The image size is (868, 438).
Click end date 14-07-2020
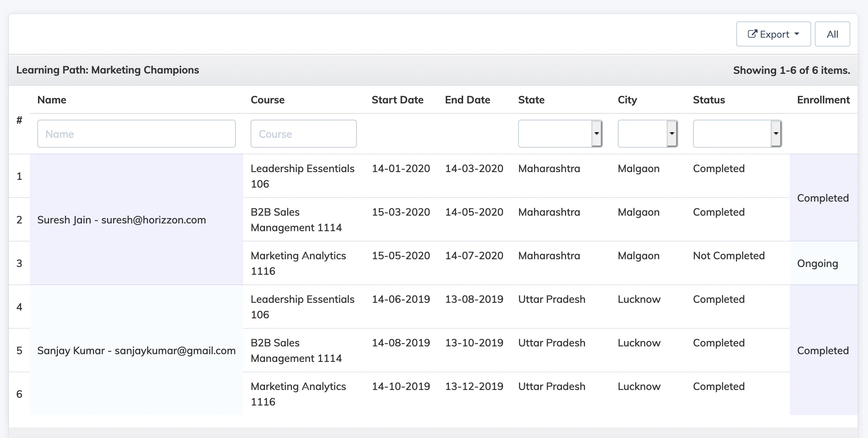[474, 256]
